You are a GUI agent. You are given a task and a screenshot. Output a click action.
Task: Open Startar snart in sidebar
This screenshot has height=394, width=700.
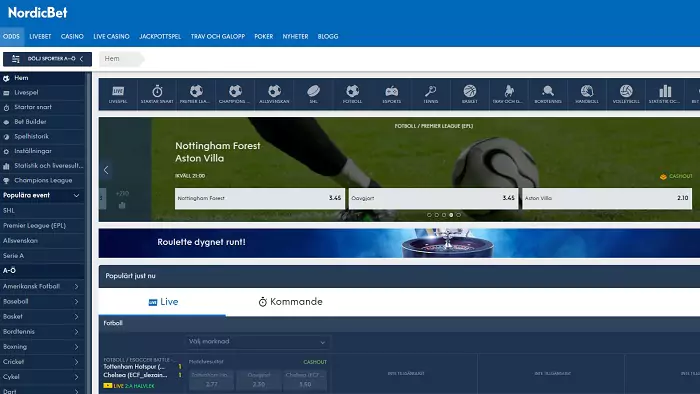[x=42, y=108]
